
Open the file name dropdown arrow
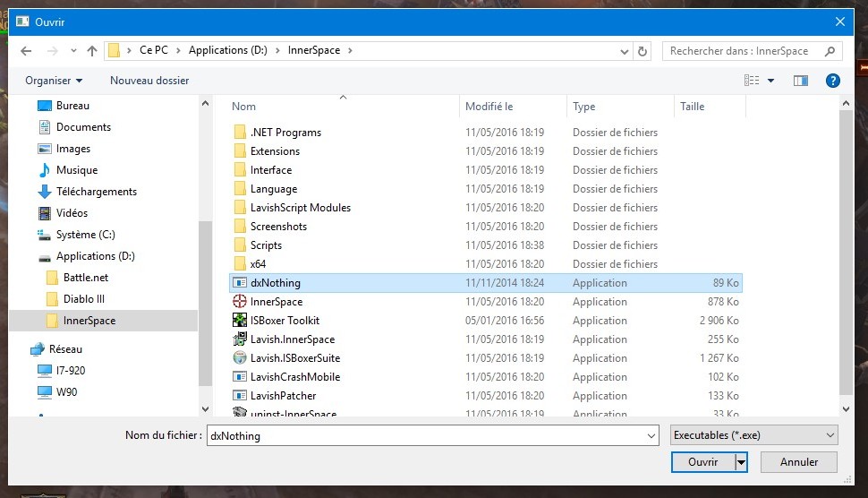point(651,436)
